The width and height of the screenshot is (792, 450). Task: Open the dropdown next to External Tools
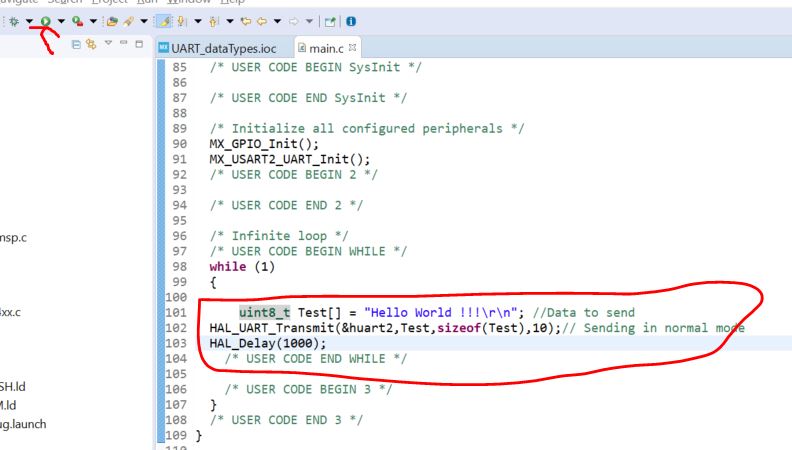(93, 21)
